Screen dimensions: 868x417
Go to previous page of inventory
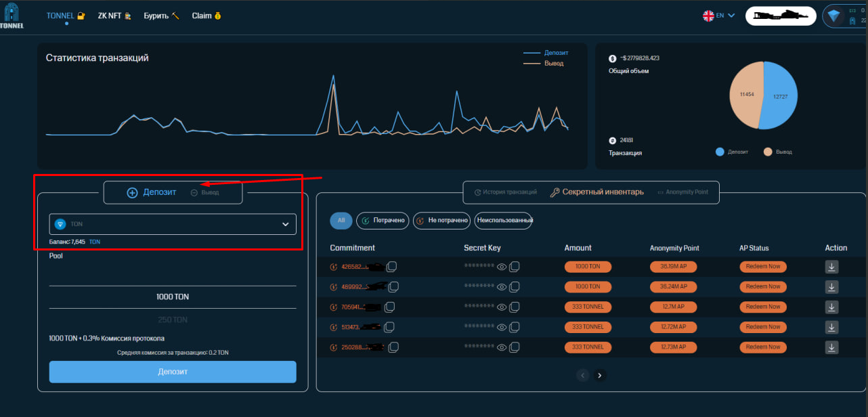coord(583,375)
